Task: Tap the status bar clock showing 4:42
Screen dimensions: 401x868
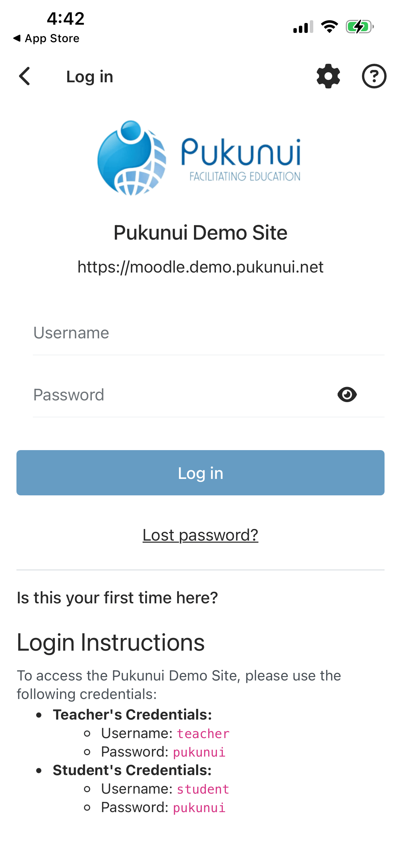Action: click(65, 19)
